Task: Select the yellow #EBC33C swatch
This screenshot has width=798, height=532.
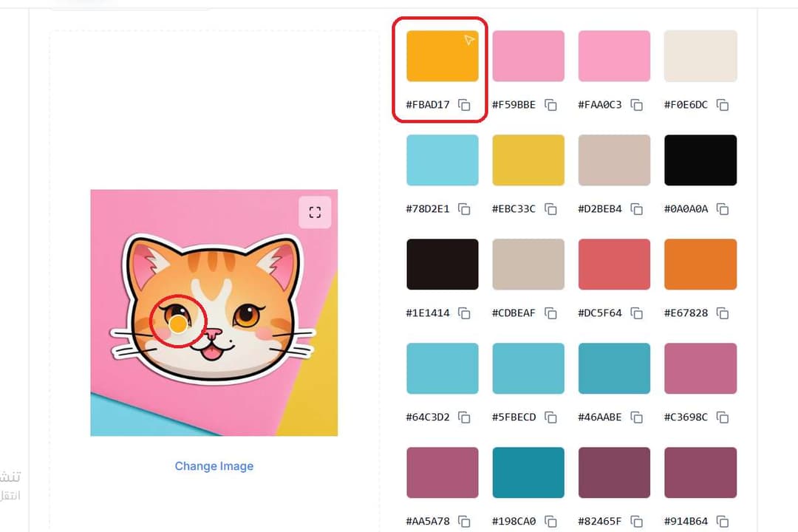Action: pos(528,160)
